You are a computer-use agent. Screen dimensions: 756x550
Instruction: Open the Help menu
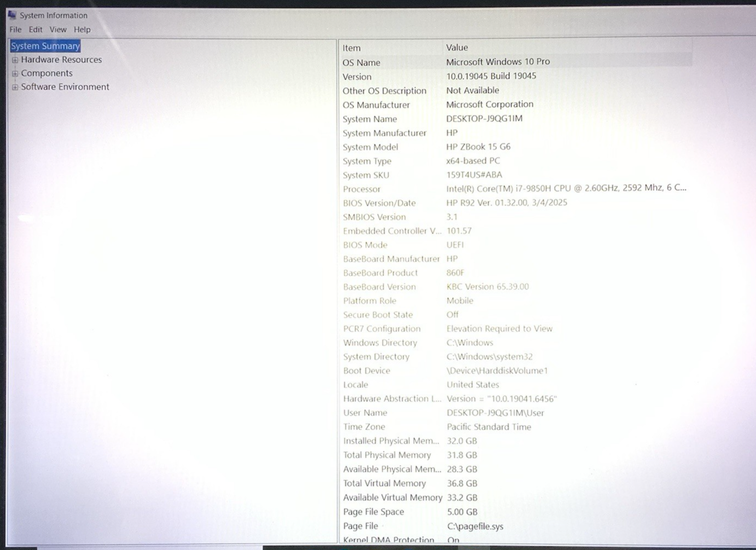pos(82,30)
